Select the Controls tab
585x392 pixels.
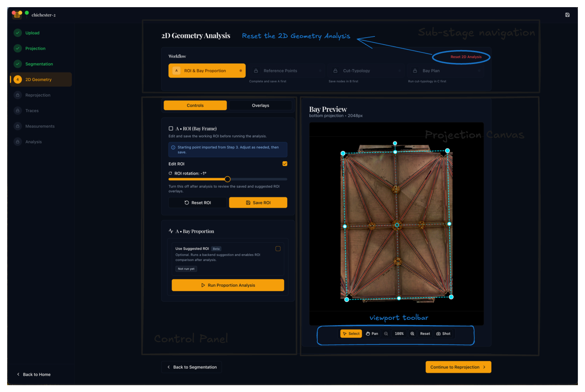(x=195, y=106)
